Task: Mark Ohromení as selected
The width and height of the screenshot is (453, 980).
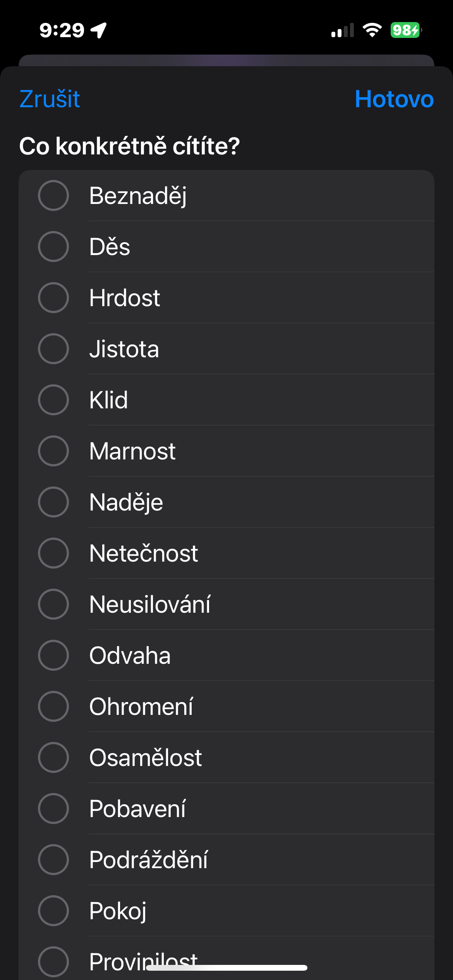Action: point(53,706)
